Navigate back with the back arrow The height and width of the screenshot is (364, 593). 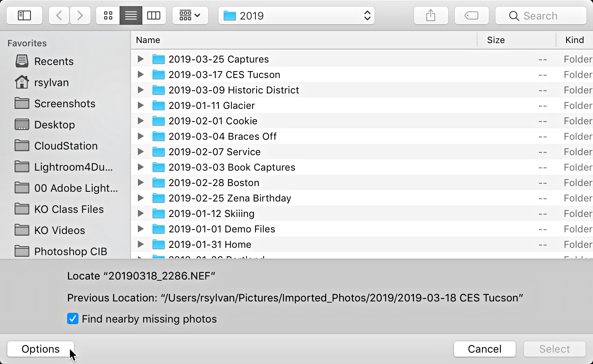(x=58, y=15)
